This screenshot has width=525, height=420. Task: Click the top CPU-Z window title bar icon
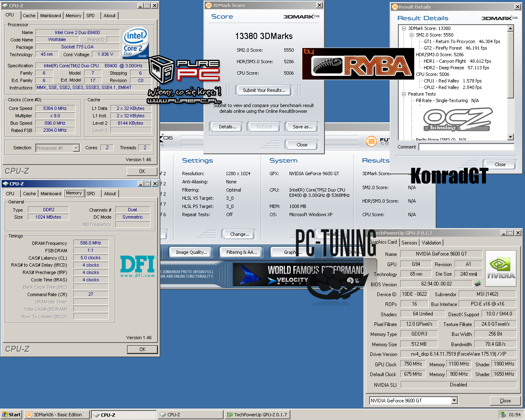click(x=5, y=6)
